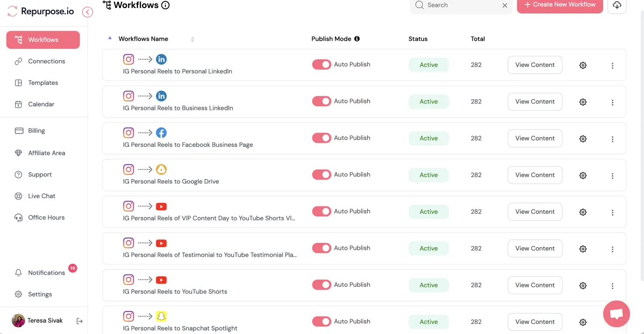Click the Repurpose.io logo
The image size is (644, 334).
point(41,11)
